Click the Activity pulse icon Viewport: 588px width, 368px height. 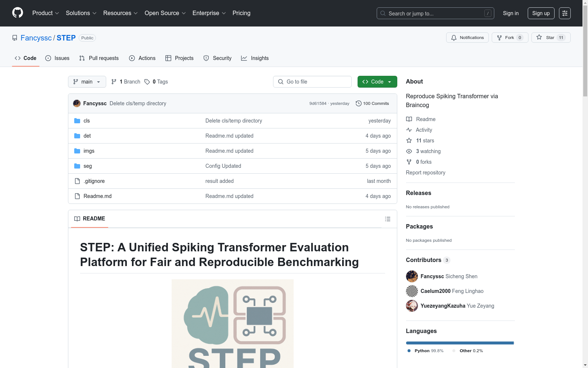coord(409,130)
